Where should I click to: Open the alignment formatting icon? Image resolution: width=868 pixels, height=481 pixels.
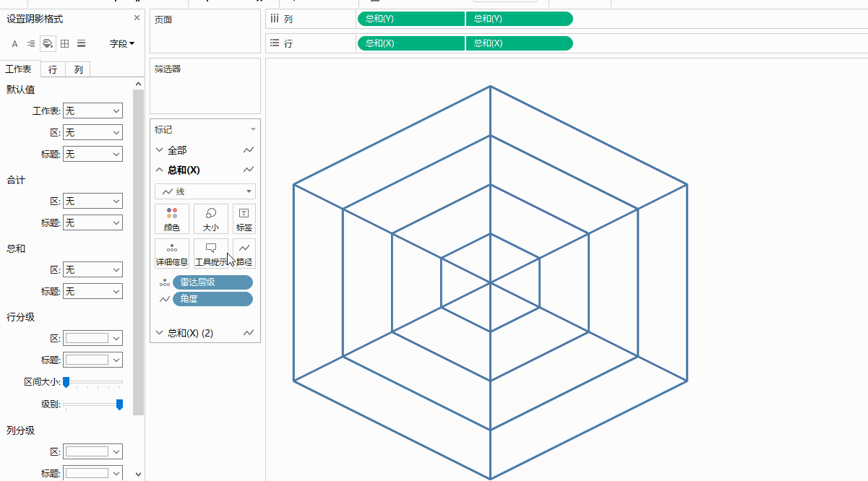pyautogui.click(x=30, y=44)
